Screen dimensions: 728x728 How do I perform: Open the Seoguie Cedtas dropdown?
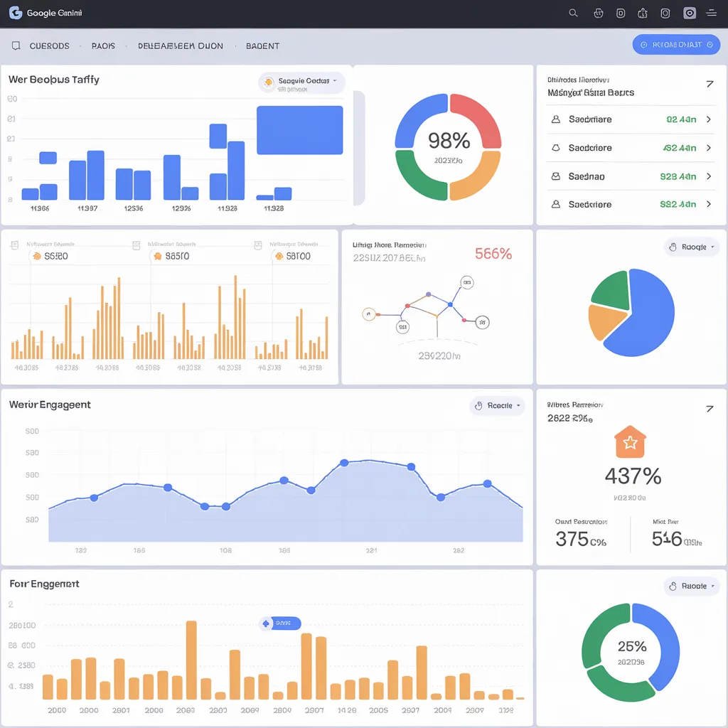click(x=302, y=82)
